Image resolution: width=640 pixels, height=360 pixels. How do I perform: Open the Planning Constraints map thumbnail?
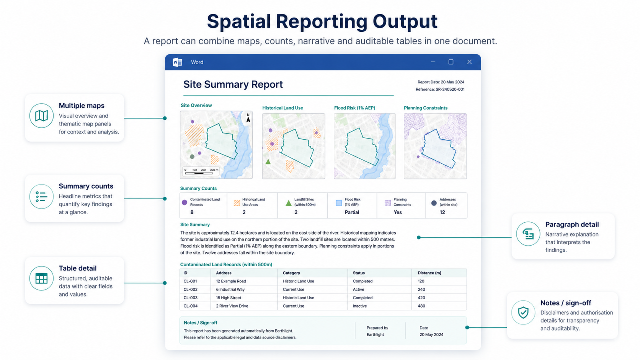(435, 146)
